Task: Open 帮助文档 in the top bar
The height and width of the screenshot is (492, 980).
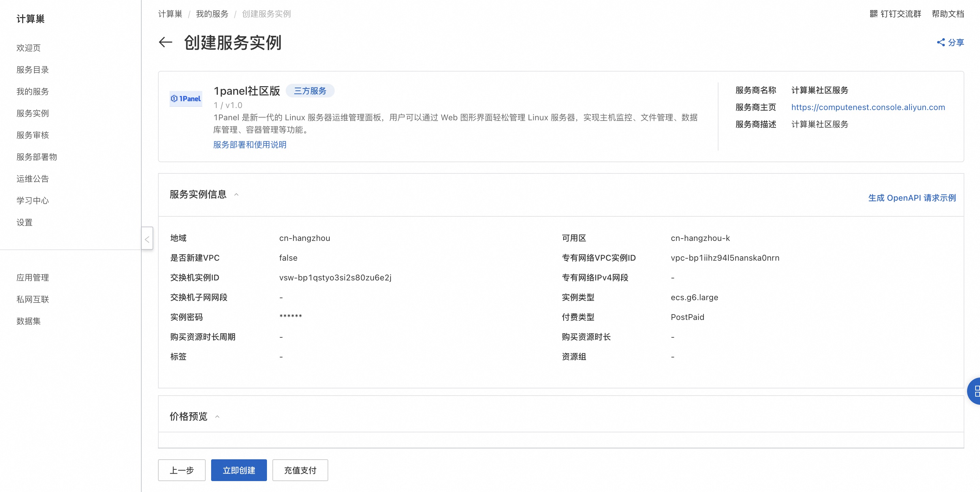Action: [947, 14]
